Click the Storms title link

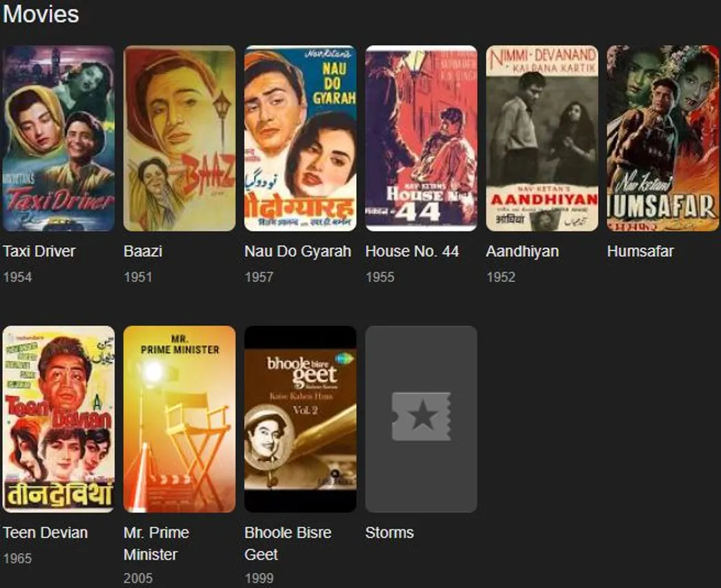pos(390,533)
